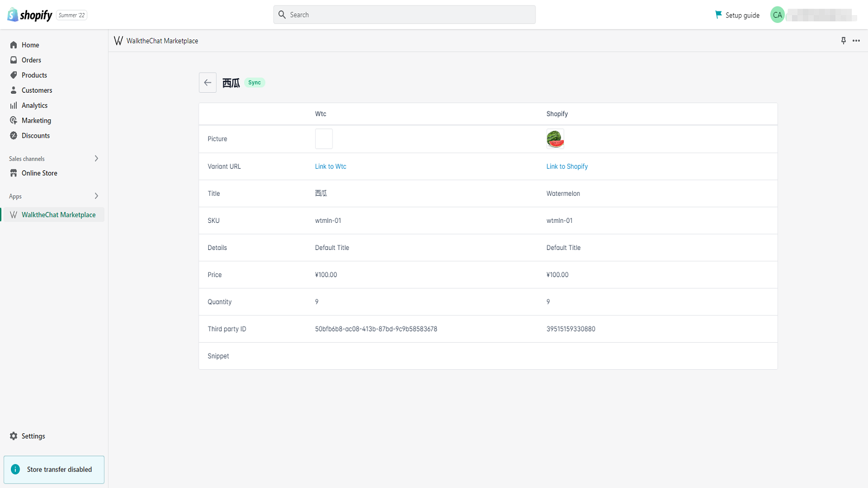Screen dimensions: 868x488
Task: Open the Customers section
Action: [36, 90]
